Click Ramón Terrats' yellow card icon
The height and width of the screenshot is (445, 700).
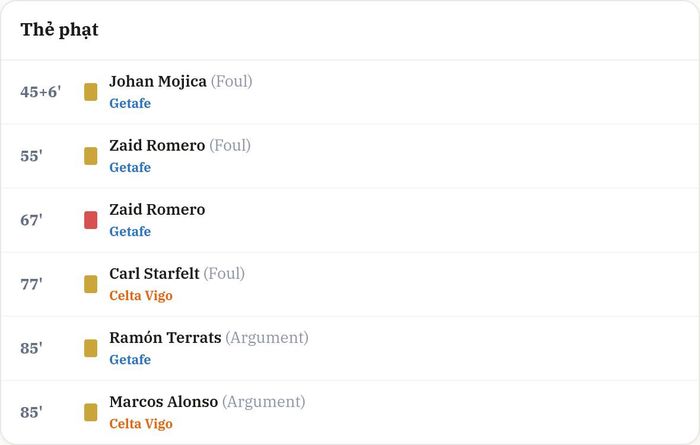pos(91,348)
